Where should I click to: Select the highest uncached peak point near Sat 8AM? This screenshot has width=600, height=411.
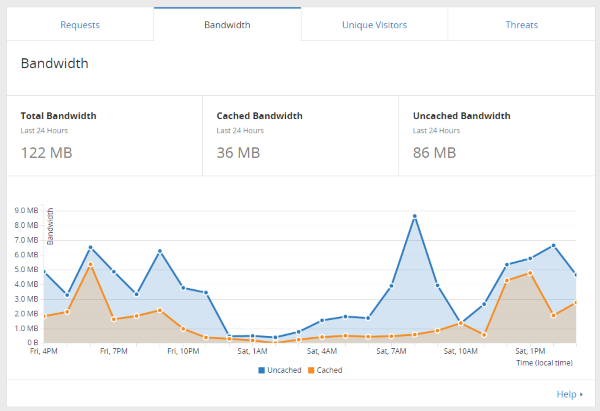[x=414, y=216]
